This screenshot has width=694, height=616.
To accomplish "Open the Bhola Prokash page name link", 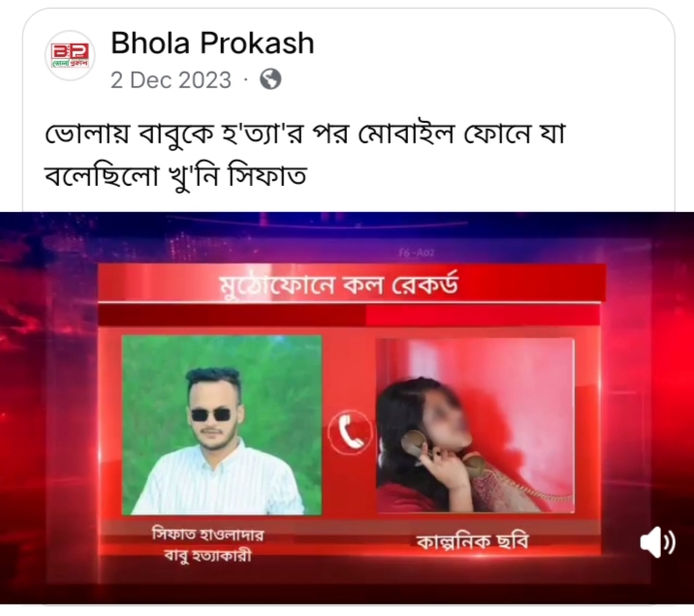I will pyautogui.click(x=212, y=44).
